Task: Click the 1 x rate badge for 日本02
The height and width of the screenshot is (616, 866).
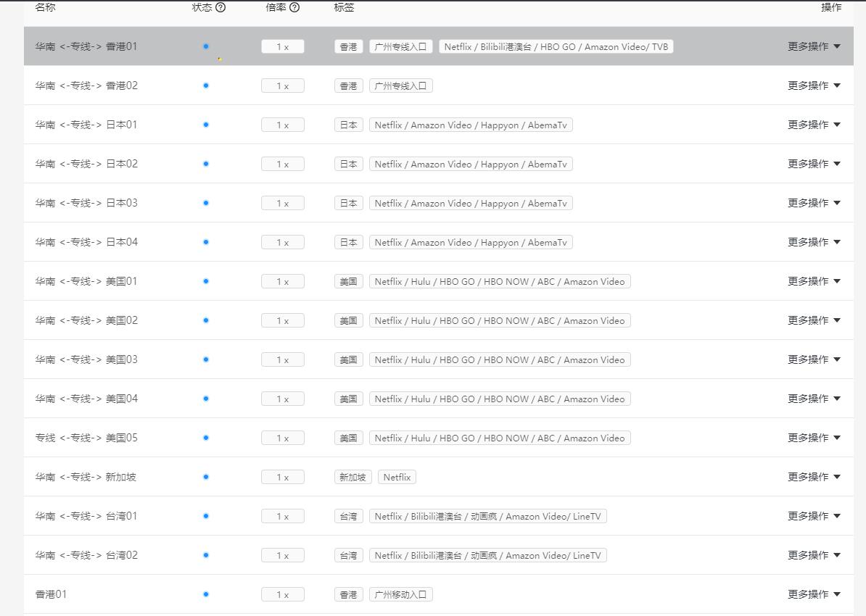Action: (282, 164)
